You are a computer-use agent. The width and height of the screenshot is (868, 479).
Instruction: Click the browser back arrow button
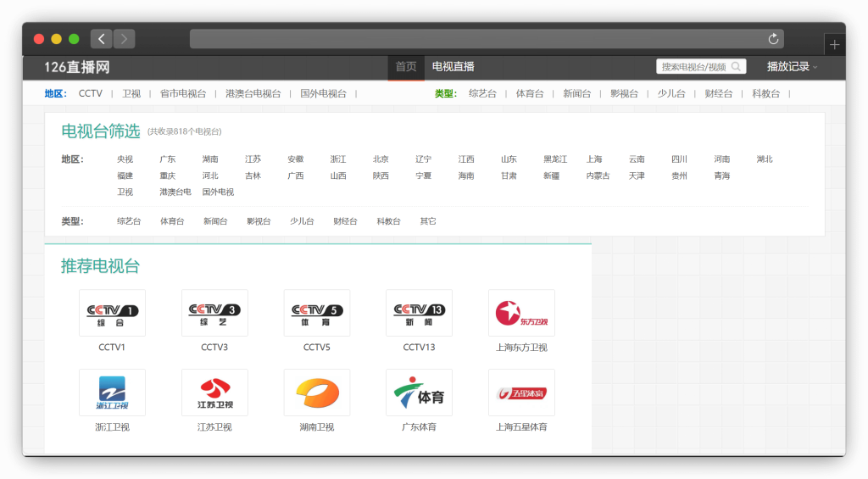(x=102, y=39)
